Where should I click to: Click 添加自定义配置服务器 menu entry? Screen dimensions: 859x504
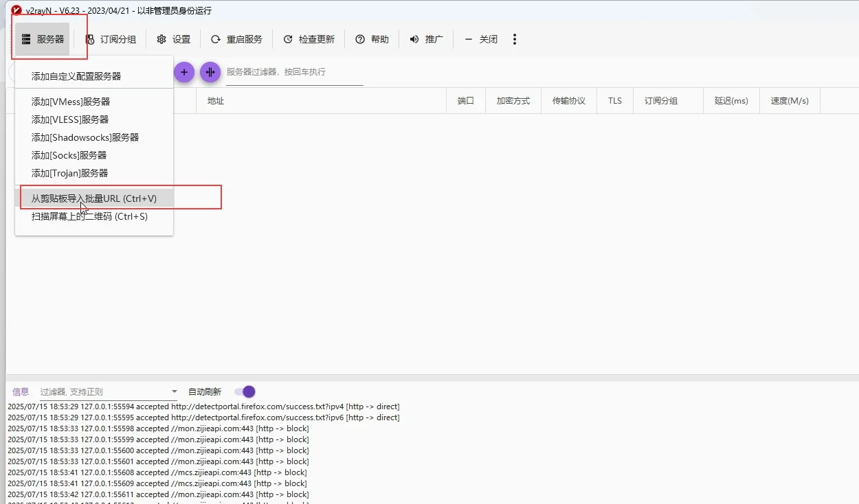76,76
